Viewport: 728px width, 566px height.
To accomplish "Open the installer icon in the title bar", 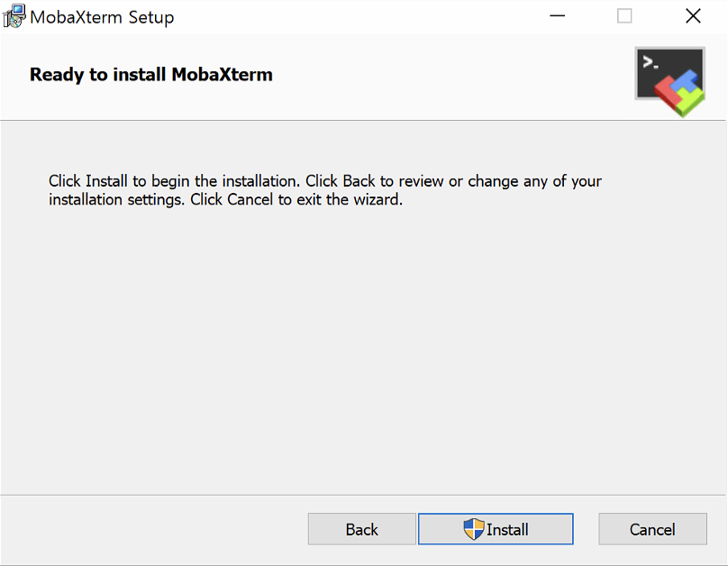I will click(x=14, y=16).
